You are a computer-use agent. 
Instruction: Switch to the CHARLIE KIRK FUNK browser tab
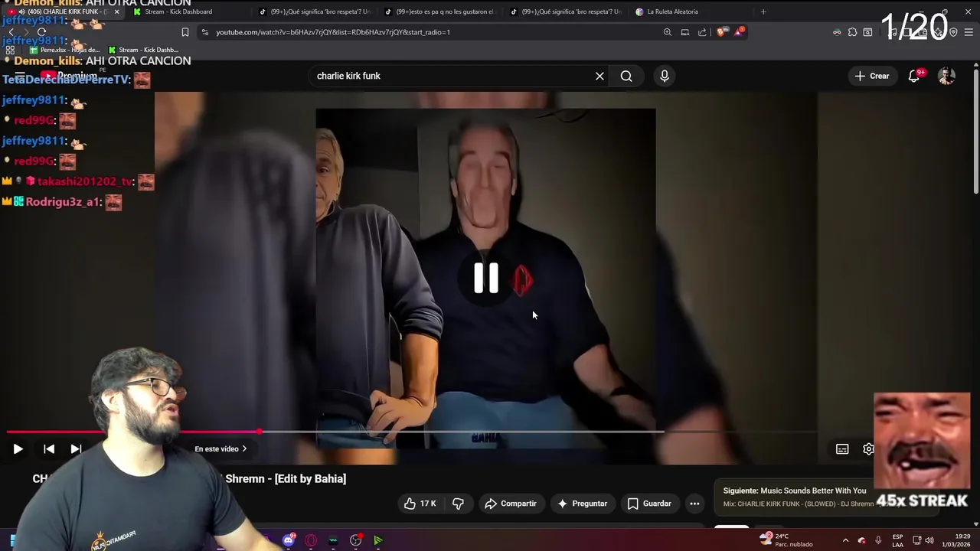[61, 11]
